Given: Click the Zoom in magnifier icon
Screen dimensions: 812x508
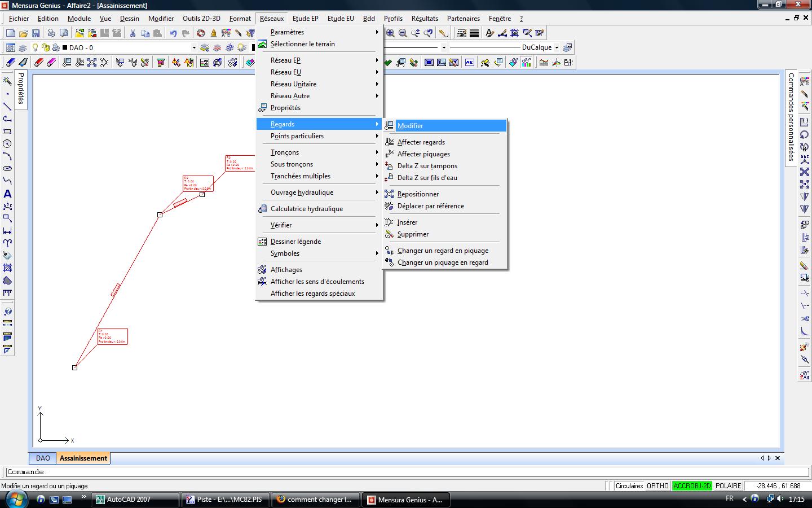Looking at the screenshot, I should (x=390, y=33).
